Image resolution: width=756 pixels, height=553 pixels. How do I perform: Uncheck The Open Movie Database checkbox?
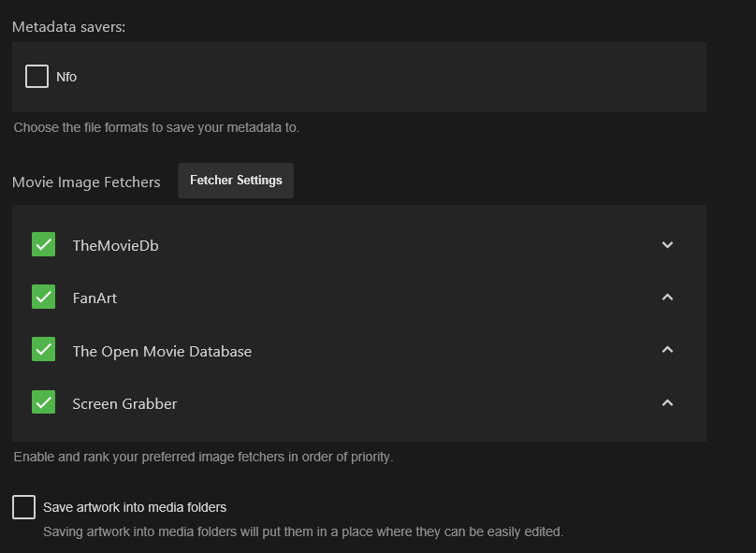point(44,350)
